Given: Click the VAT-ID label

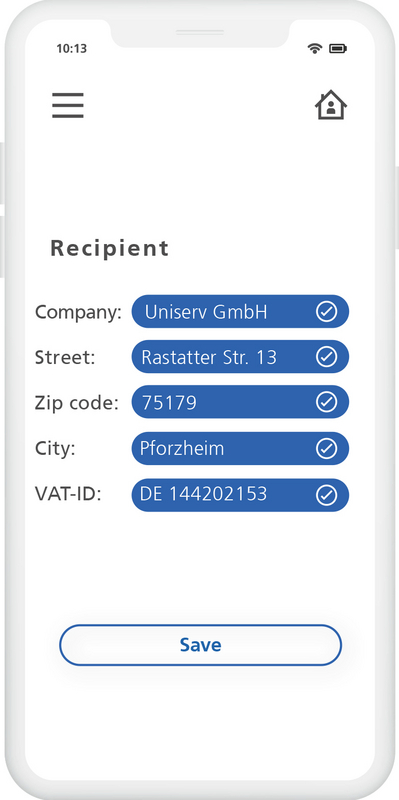Looking at the screenshot, I should click(x=68, y=494).
